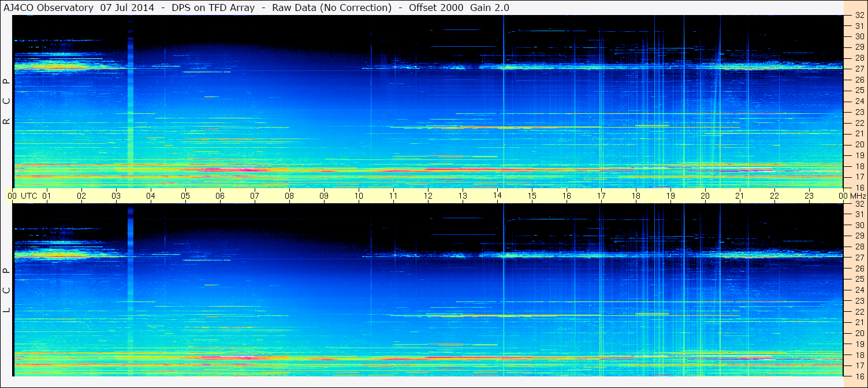
Task: Click the 08 hour time axis label
Action: (x=289, y=196)
